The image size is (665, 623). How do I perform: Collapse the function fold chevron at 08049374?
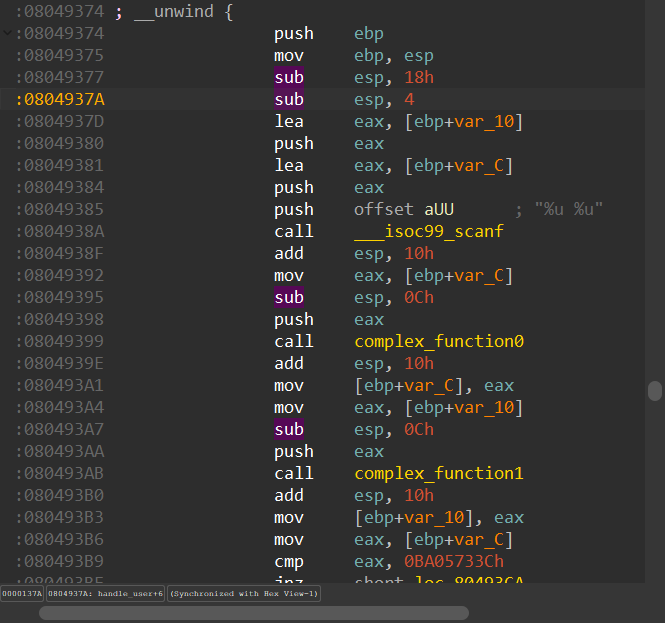7,33
